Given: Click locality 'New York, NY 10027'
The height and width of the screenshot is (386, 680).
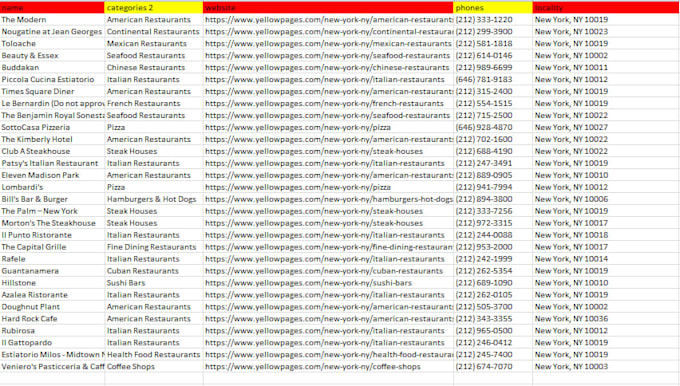Looking at the screenshot, I should click(x=606, y=127).
